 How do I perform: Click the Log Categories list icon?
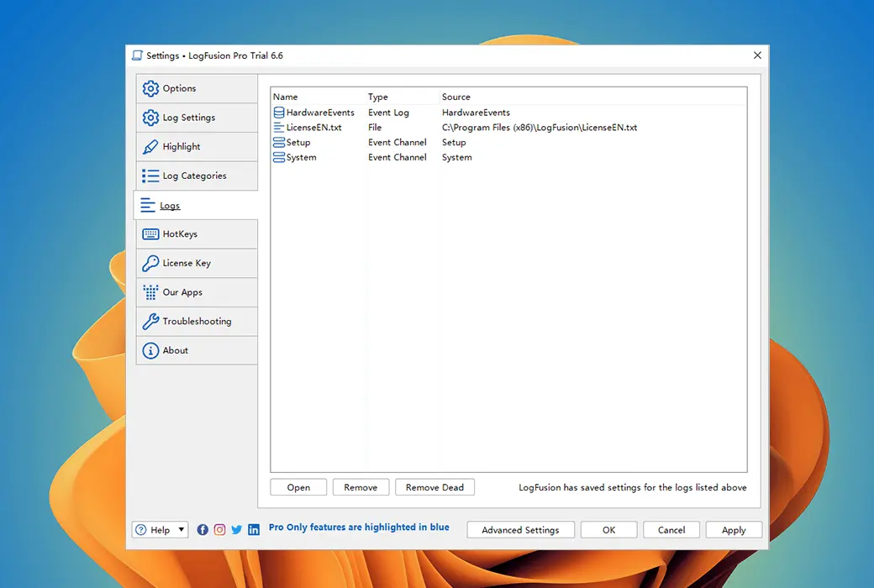[x=150, y=176]
